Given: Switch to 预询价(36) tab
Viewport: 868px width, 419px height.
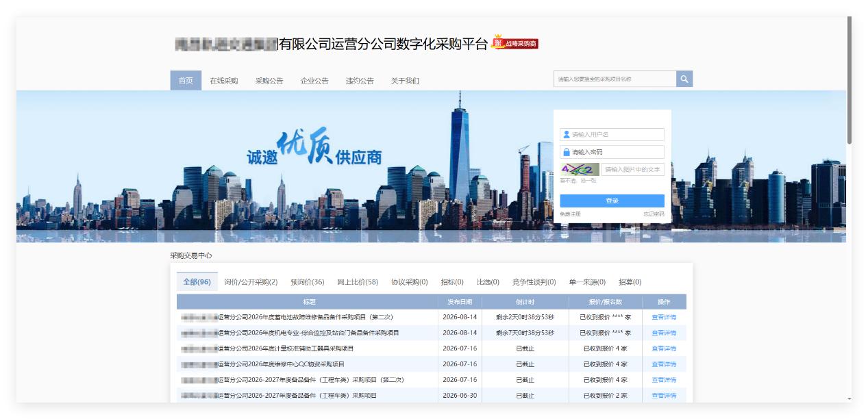Looking at the screenshot, I should pos(308,282).
